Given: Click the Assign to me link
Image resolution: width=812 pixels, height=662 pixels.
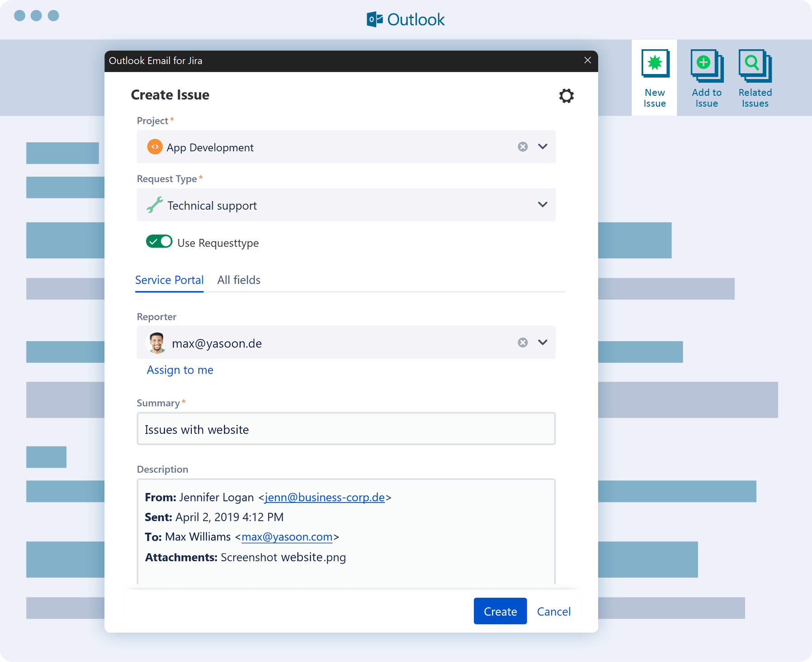Looking at the screenshot, I should pos(180,370).
